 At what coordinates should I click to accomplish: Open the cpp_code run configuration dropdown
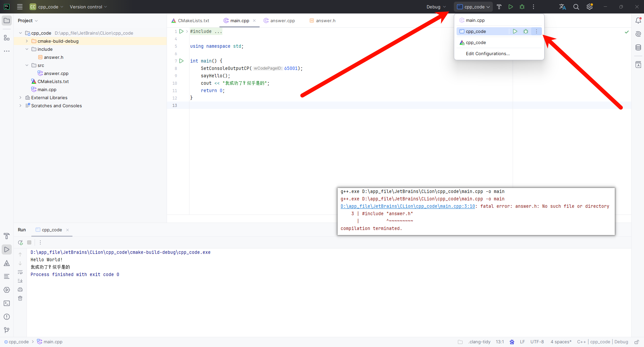coord(473,7)
